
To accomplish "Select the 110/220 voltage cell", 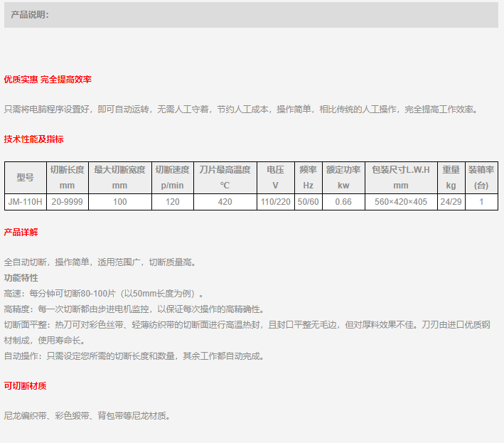I will (x=276, y=202).
